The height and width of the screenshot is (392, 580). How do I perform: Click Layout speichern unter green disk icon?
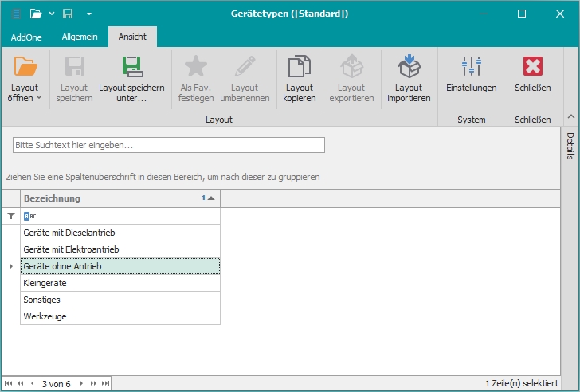[x=131, y=67]
